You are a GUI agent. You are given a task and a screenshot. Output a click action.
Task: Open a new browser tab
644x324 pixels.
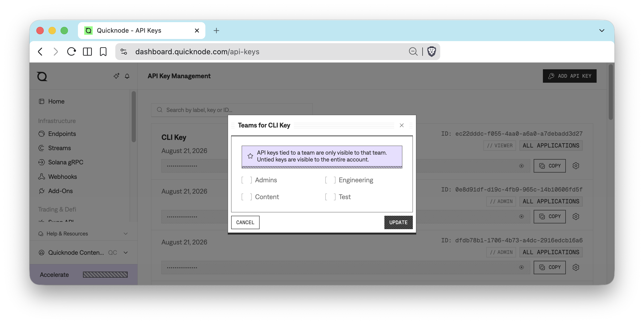[x=216, y=31]
